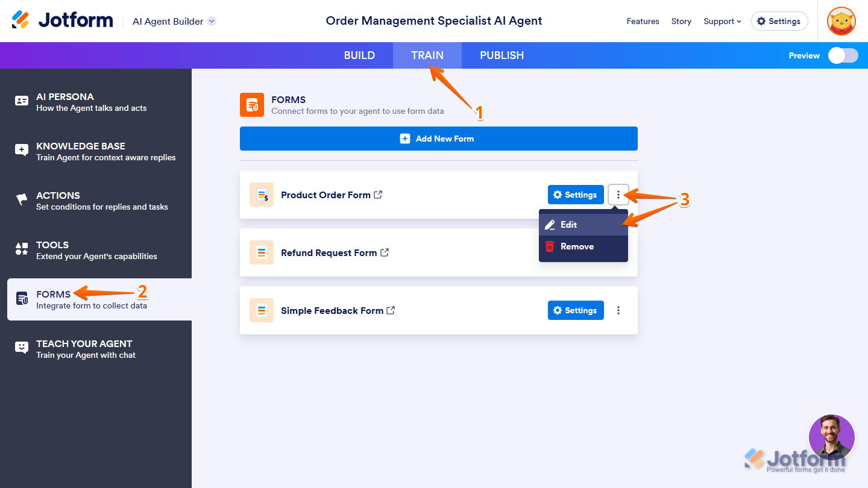
Task: Expand the AI Agent Builder dropdown
Action: [212, 21]
